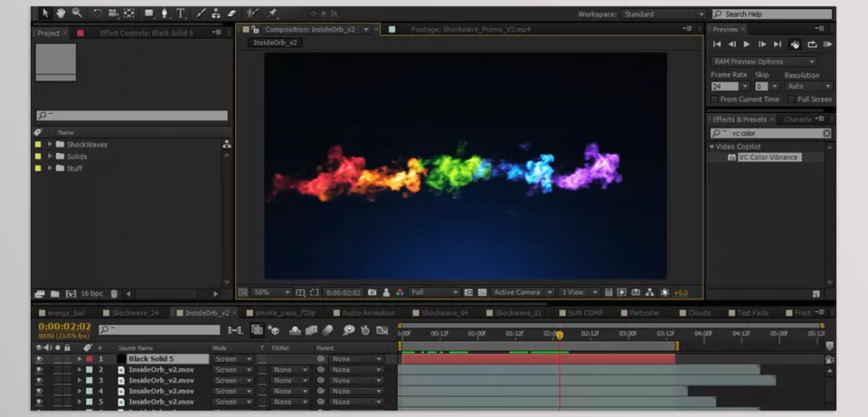
Task: Open the 50% magnification dropdown
Action: pyautogui.click(x=270, y=292)
